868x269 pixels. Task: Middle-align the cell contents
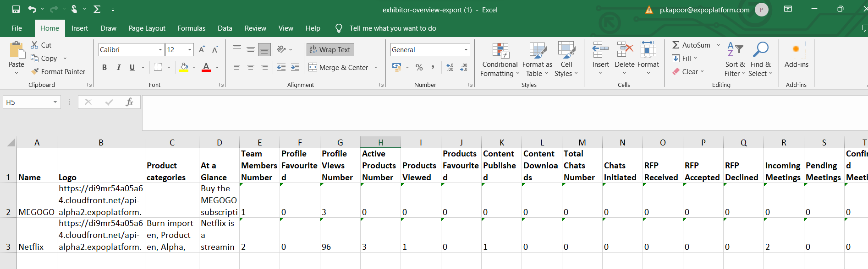[x=251, y=49]
